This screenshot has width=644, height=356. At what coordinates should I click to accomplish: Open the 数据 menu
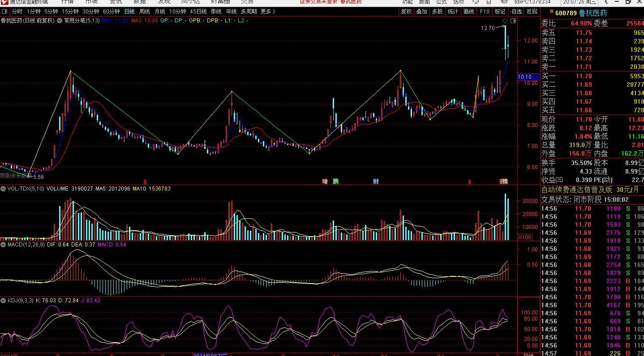point(140,2)
